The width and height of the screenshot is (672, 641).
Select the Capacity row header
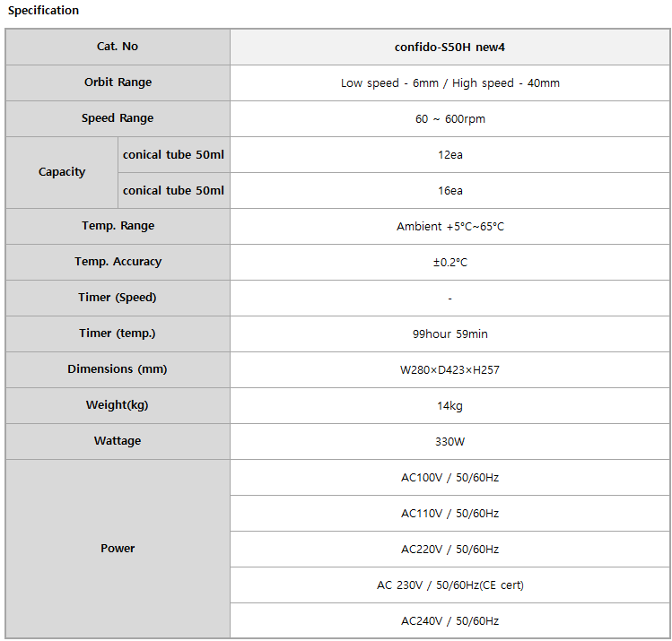[x=62, y=172]
